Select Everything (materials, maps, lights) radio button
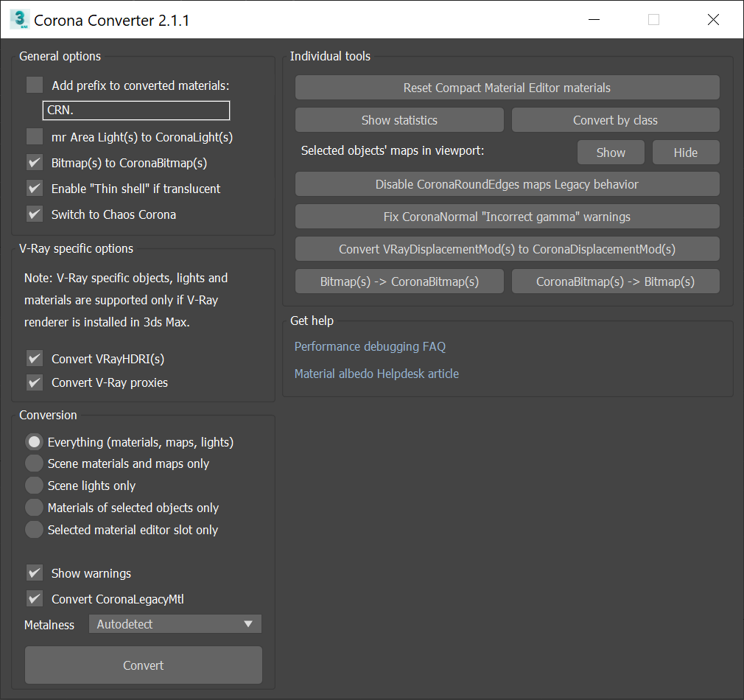Image resolution: width=744 pixels, height=700 pixels. pyautogui.click(x=34, y=442)
